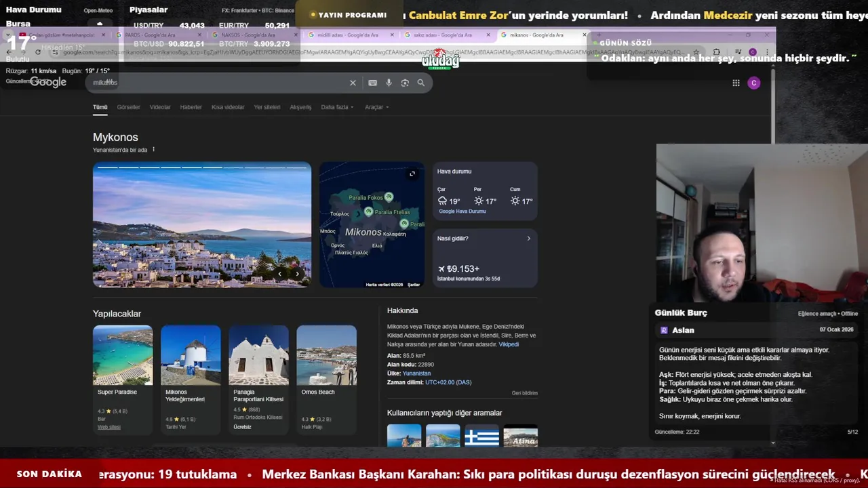Image resolution: width=868 pixels, height=488 pixels.
Task: Open the 'Araçlar' search tools dropdown
Action: pyautogui.click(x=376, y=107)
